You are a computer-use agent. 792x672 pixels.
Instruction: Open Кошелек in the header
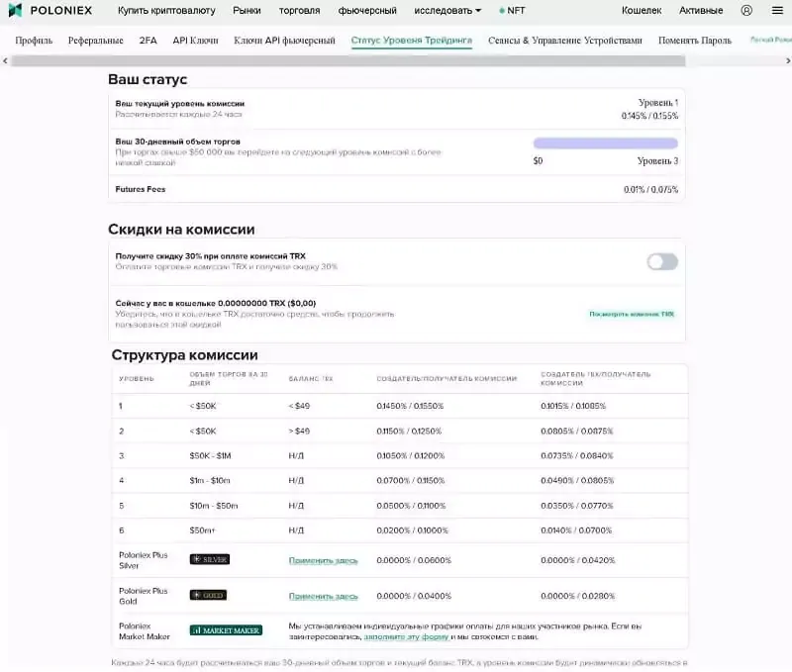point(642,10)
